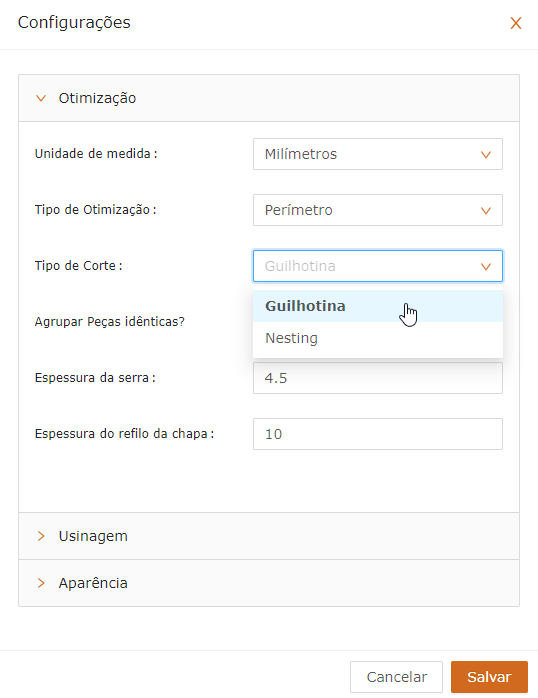Click the arrow in Unidade de medida dropdown

pos(485,154)
